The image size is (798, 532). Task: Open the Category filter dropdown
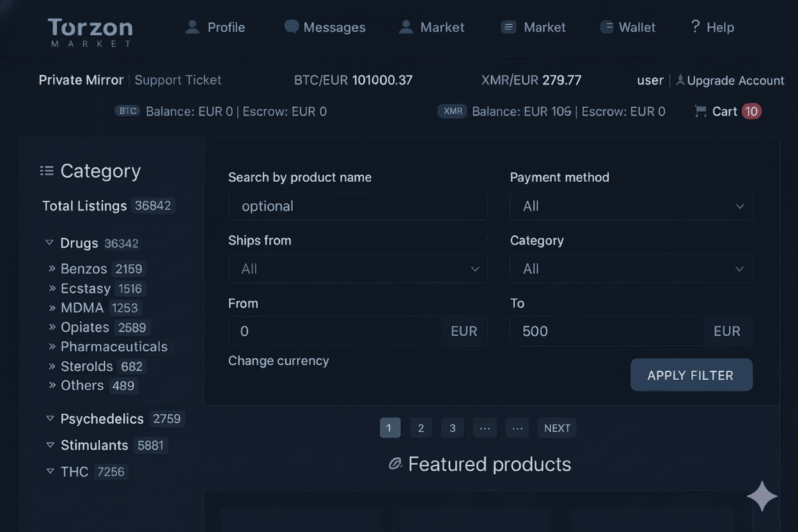coord(630,269)
